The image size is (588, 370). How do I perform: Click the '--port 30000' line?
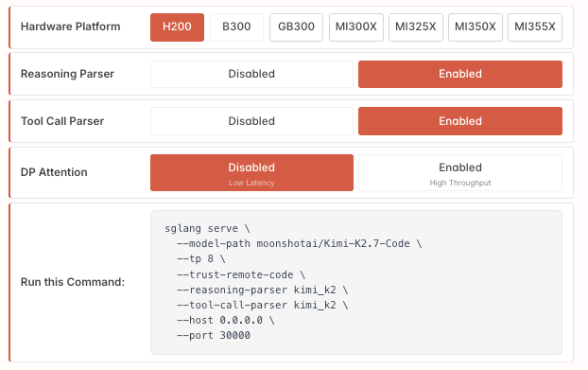pos(213,336)
